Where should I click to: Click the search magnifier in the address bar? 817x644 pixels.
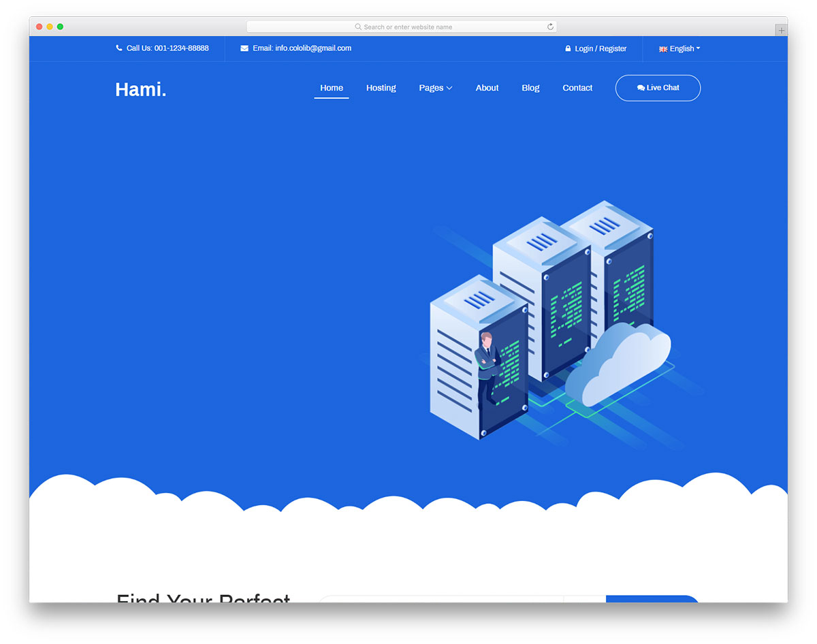point(358,27)
